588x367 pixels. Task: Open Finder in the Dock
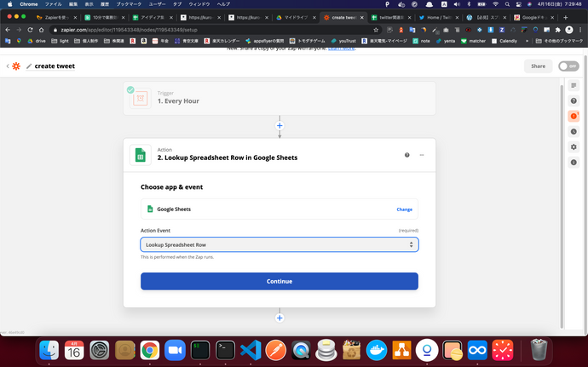click(49, 350)
